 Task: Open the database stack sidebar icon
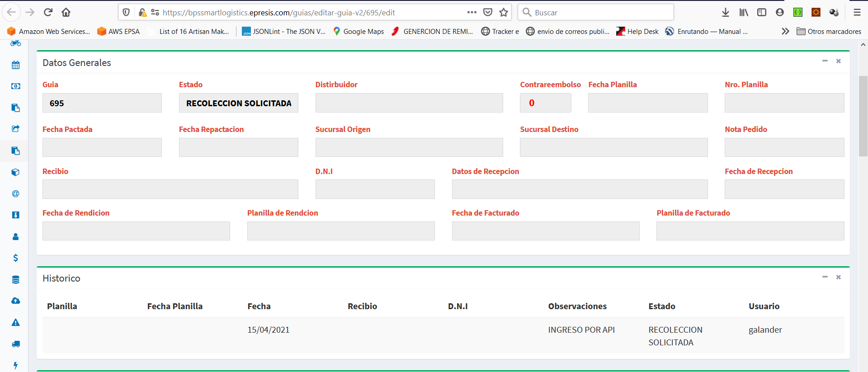[16, 279]
